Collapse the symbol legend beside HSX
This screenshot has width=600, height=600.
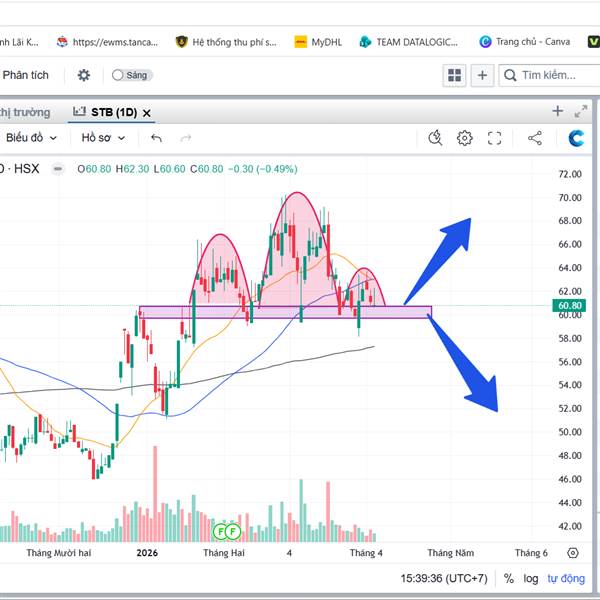[59, 169]
